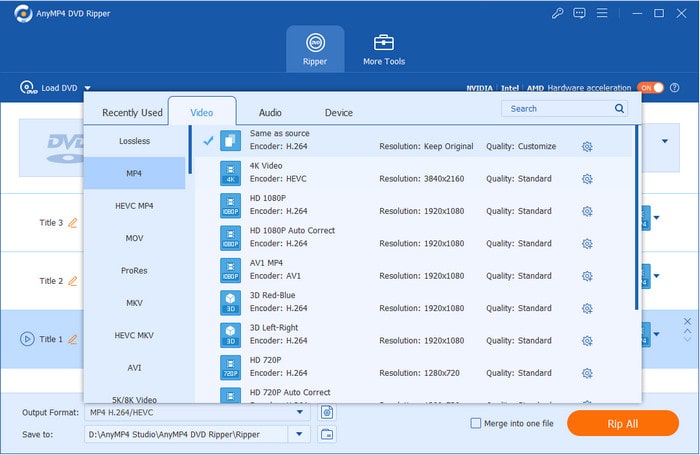
Task: Click the Rip All button
Action: click(622, 423)
